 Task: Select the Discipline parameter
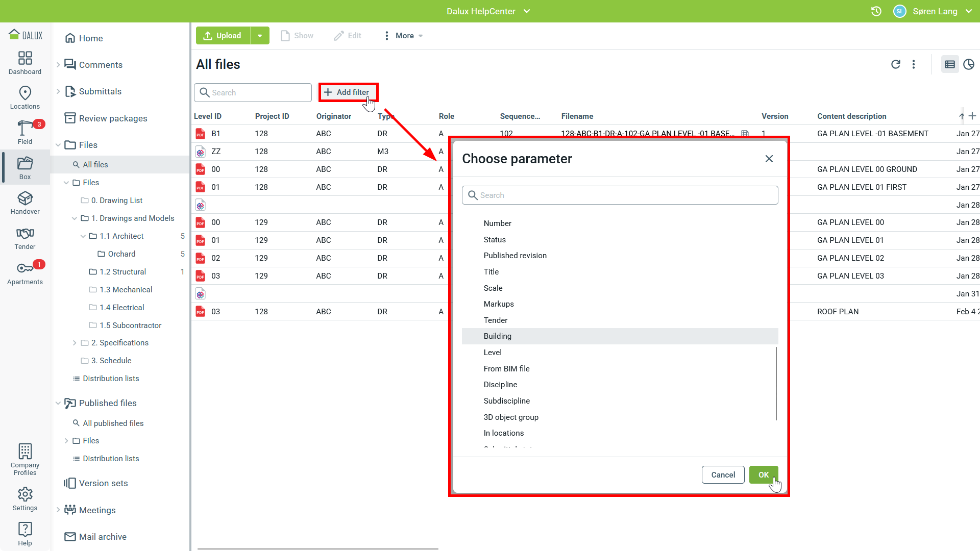point(500,385)
